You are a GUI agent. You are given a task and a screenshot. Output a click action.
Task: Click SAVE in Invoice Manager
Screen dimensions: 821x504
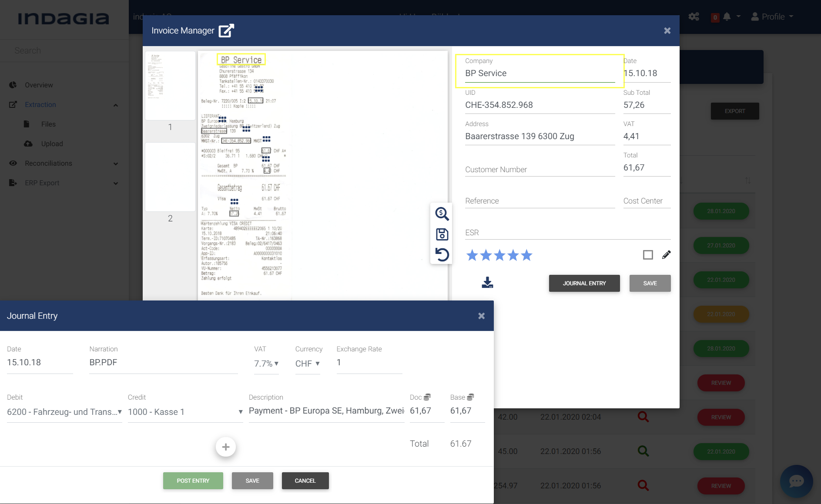650,283
